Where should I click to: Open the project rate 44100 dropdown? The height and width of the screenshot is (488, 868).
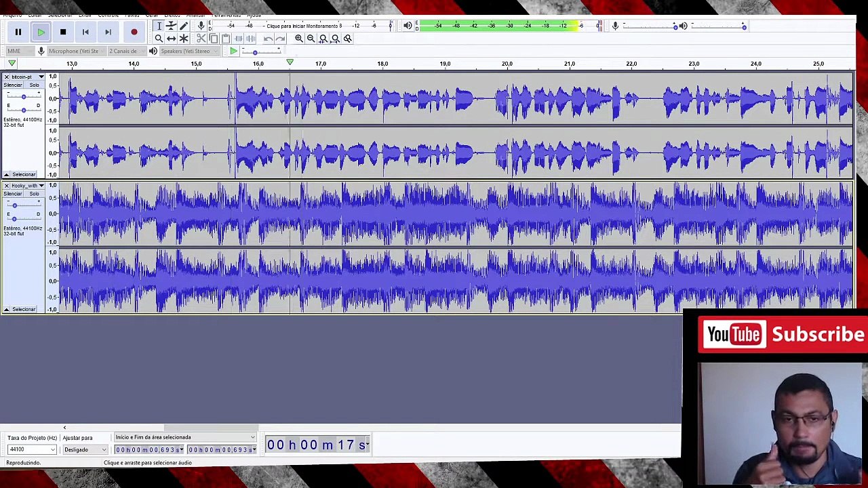pyautogui.click(x=31, y=450)
